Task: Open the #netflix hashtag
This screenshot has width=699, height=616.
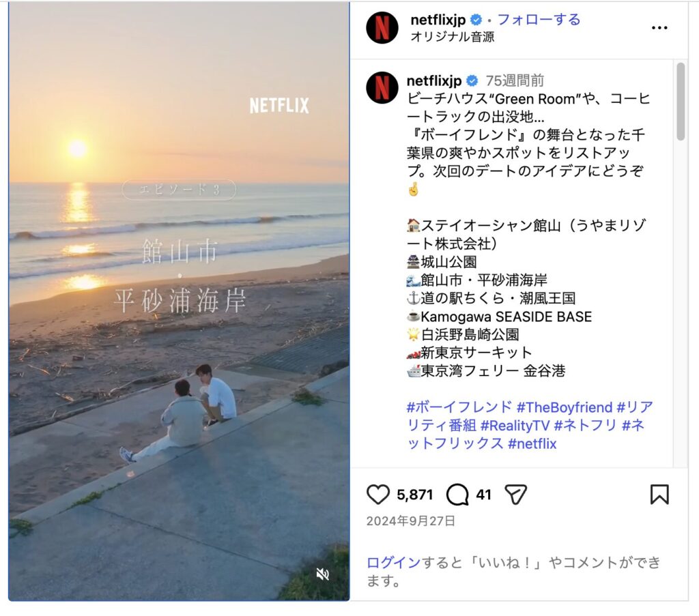Action: point(532,443)
